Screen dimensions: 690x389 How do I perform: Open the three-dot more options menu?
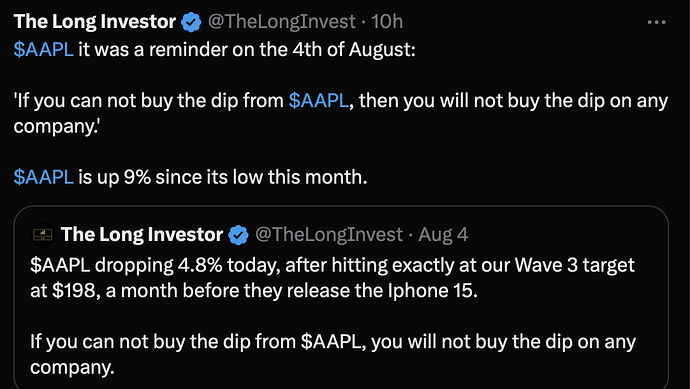[x=657, y=22]
